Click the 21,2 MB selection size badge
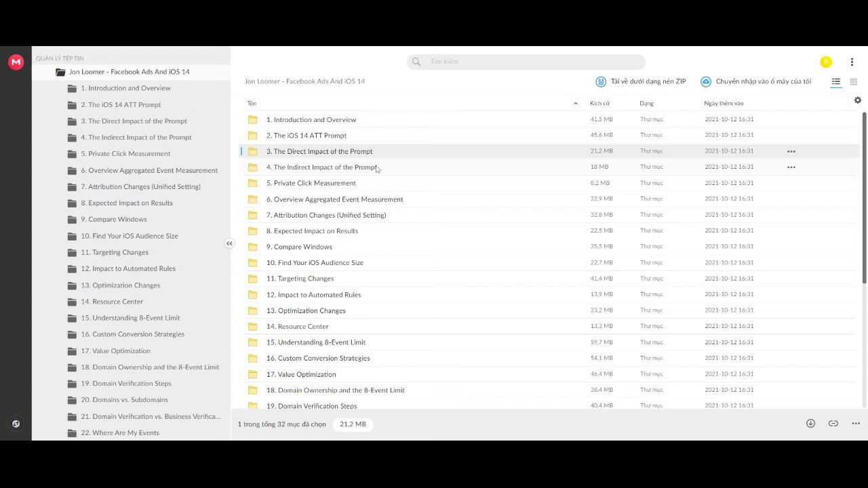The height and width of the screenshot is (488, 868). coord(353,424)
